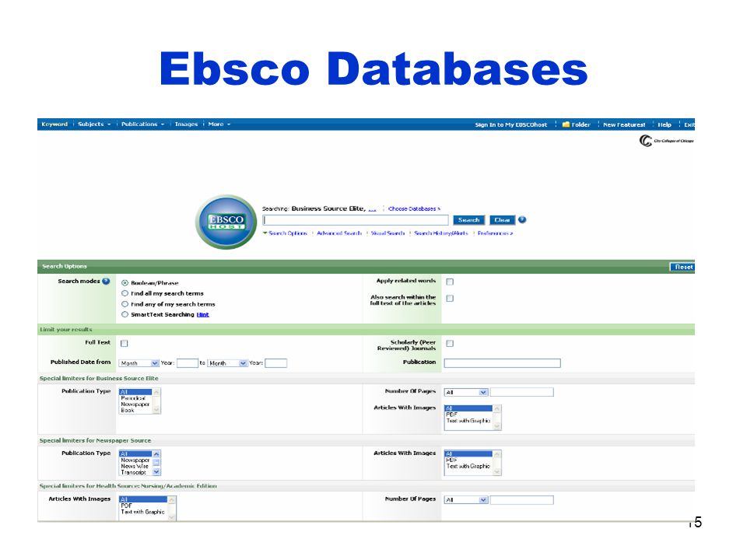
Task: Click the main search text box
Action: [356, 220]
